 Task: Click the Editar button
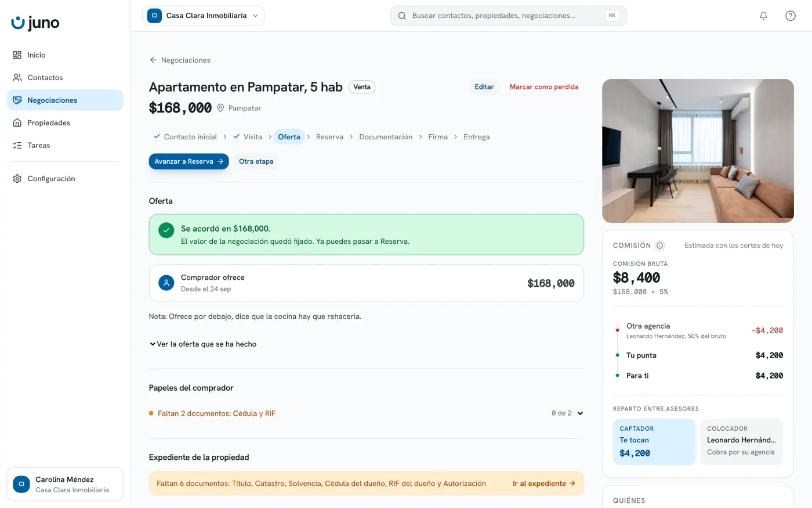[484, 87]
